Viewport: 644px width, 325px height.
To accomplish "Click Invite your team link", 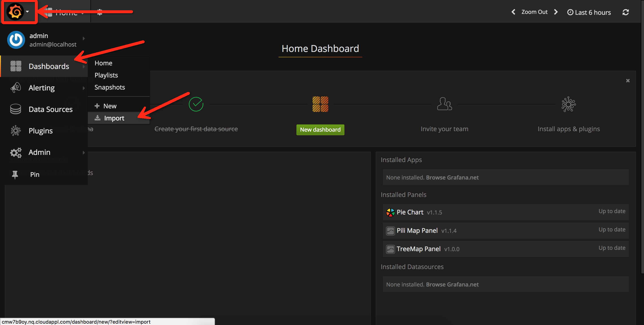I will point(444,129).
